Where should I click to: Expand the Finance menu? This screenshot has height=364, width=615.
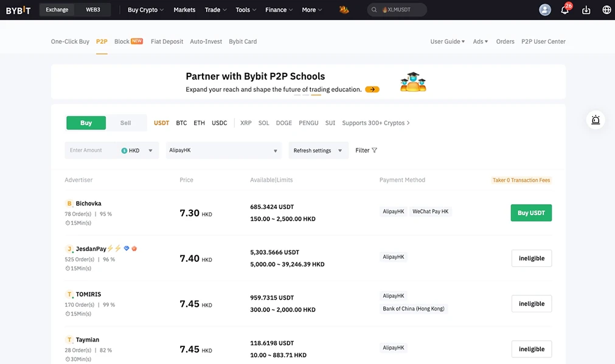point(279,10)
